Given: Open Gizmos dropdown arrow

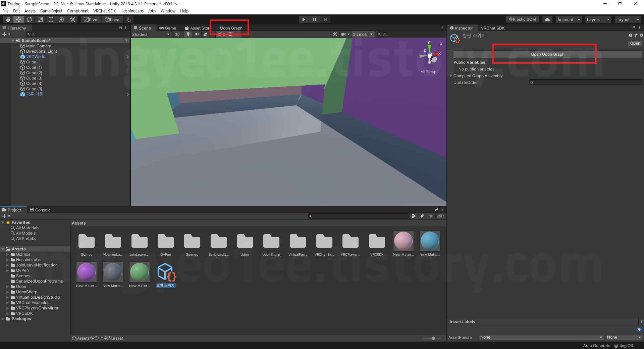Looking at the screenshot, I should [x=371, y=34].
